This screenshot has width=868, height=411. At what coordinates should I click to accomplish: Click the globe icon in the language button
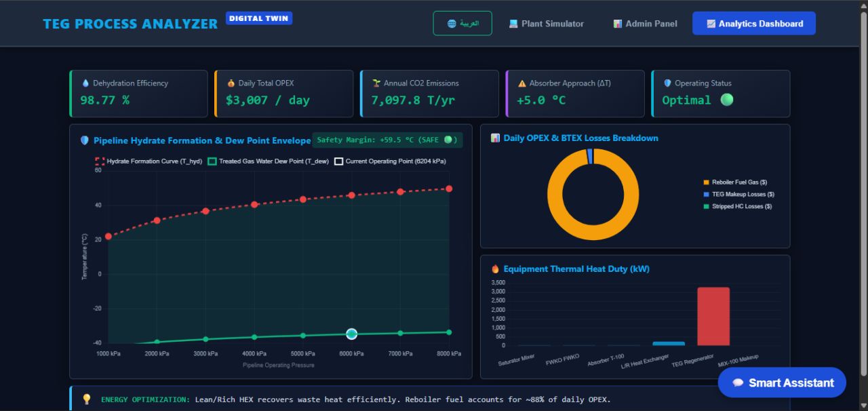click(452, 24)
